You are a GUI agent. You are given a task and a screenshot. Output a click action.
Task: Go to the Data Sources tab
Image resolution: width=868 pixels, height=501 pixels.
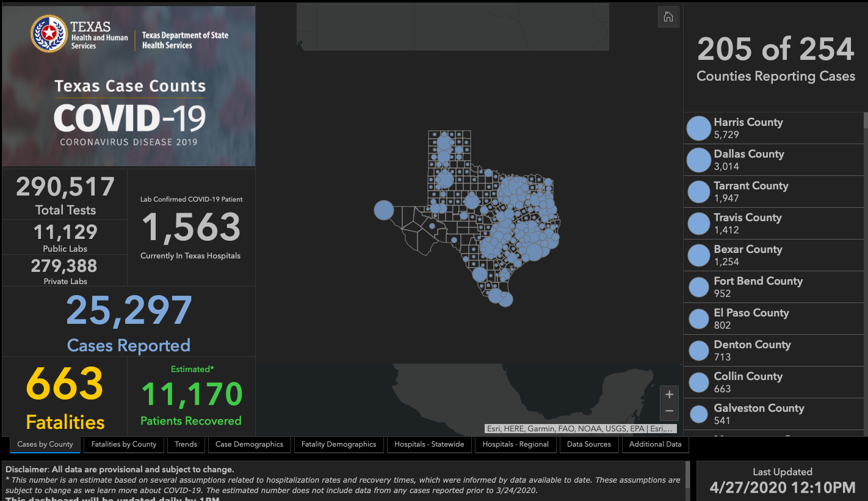click(588, 444)
